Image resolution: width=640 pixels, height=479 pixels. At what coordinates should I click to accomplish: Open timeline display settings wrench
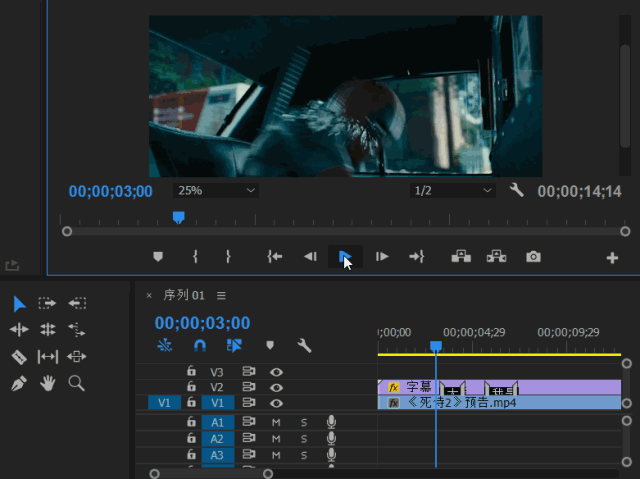tap(304, 346)
